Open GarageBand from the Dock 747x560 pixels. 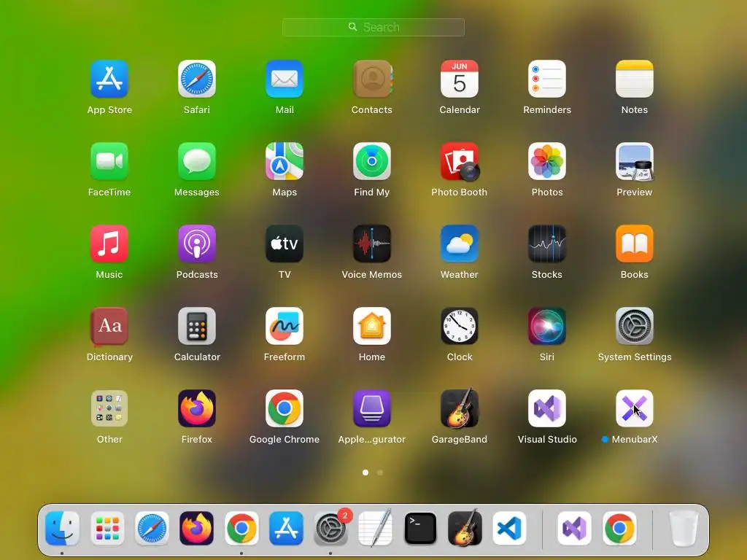[465, 527]
